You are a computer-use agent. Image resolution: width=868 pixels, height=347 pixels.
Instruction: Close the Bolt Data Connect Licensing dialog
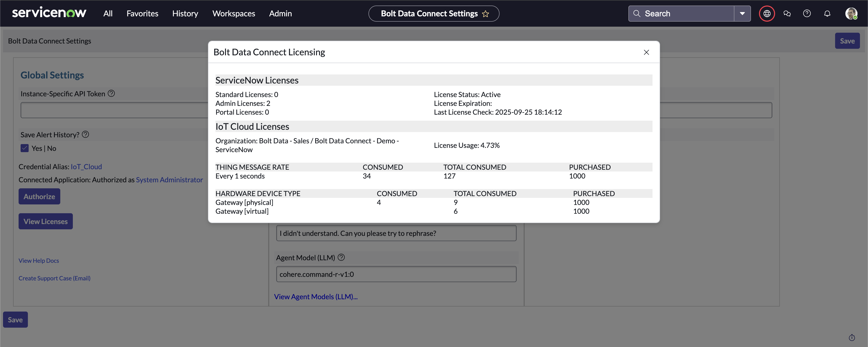pyautogui.click(x=646, y=52)
